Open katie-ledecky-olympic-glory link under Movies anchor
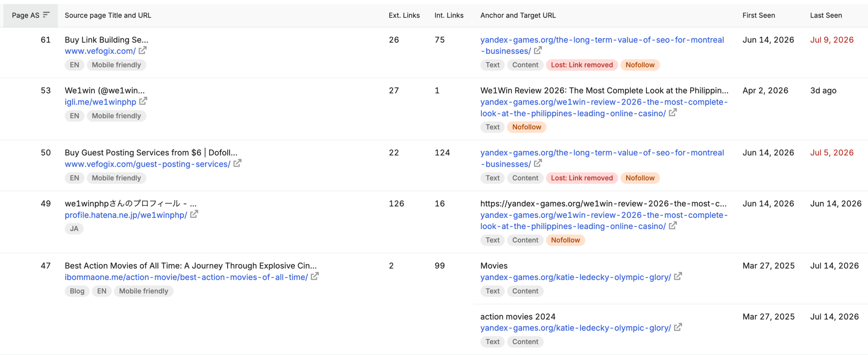The width and height of the screenshot is (868, 355). point(575,277)
